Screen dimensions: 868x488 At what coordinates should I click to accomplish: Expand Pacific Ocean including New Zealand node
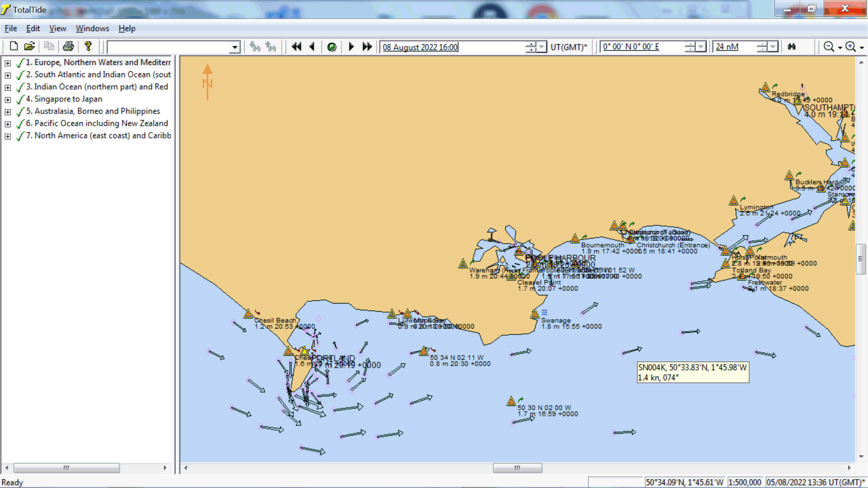pyautogui.click(x=8, y=124)
